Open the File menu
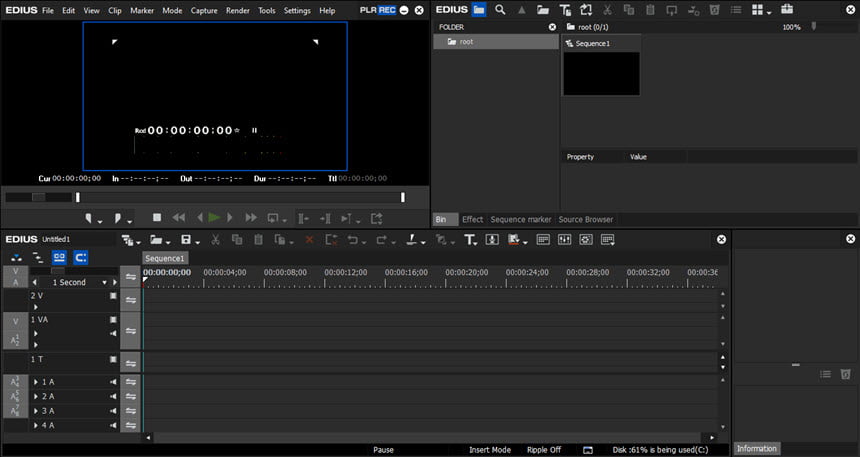 point(48,10)
